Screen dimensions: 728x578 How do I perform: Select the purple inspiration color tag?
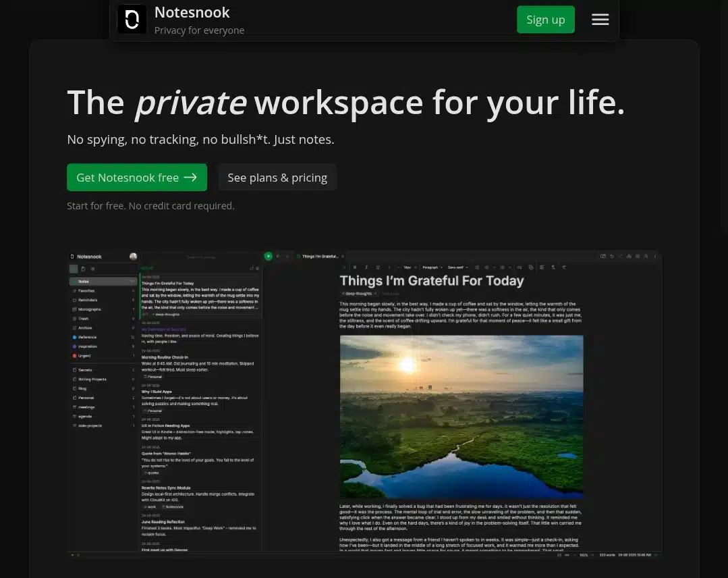click(x=103, y=346)
